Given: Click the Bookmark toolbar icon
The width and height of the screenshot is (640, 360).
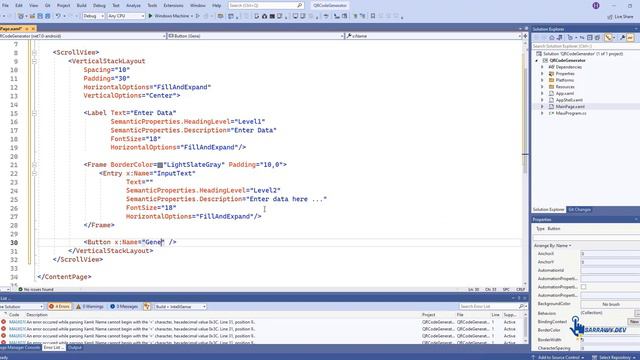Looking at the screenshot, I should (x=373, y=16).
